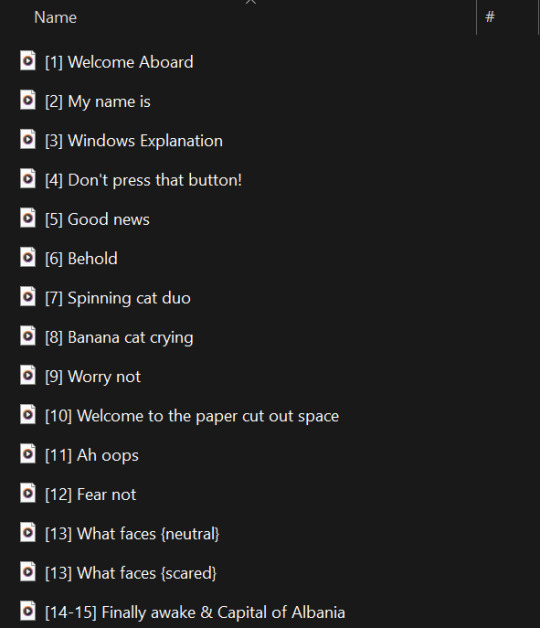This screenshot has width=540, height=628.
Task: Click the icon next to Spinning cat duo
Action: (x=28, y=297)
